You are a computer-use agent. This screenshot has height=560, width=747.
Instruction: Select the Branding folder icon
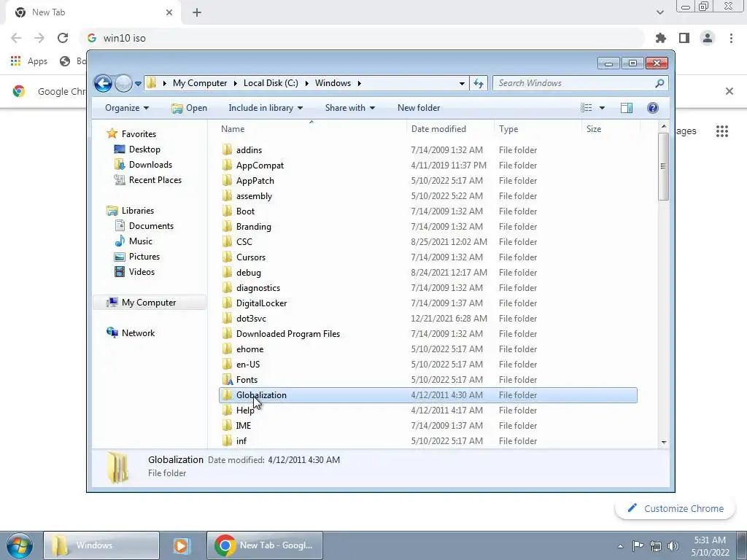[x=228, y=227]
